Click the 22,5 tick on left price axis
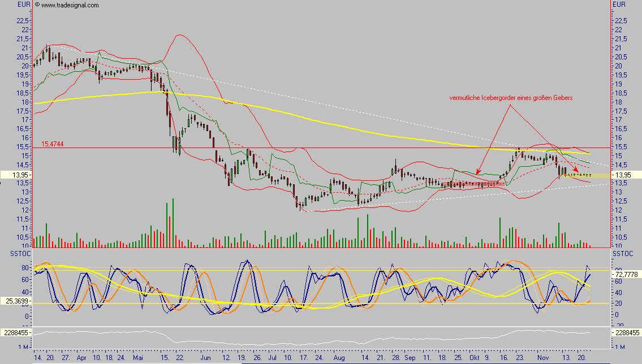 pyautogui.click(x=23, y=20)
